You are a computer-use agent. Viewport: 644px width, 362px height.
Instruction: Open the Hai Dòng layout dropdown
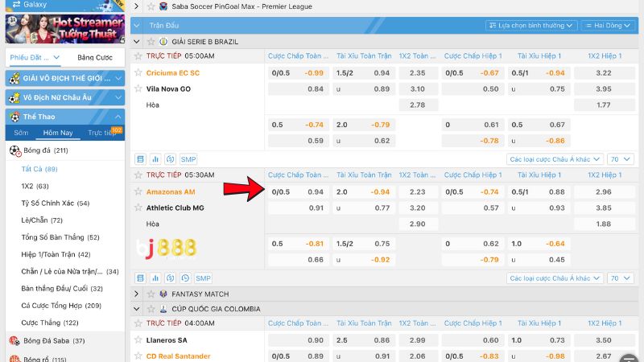(608, 26)
